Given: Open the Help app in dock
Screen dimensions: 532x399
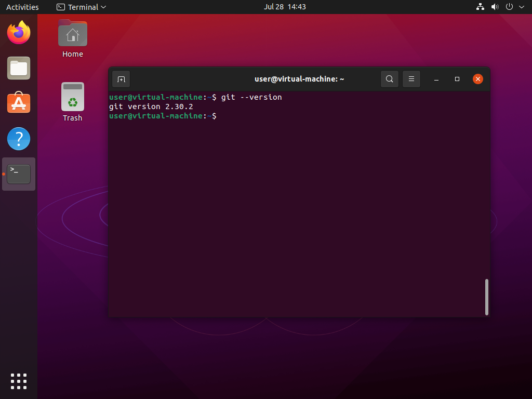Looking at the screenshot, I should tap(19, 139).
